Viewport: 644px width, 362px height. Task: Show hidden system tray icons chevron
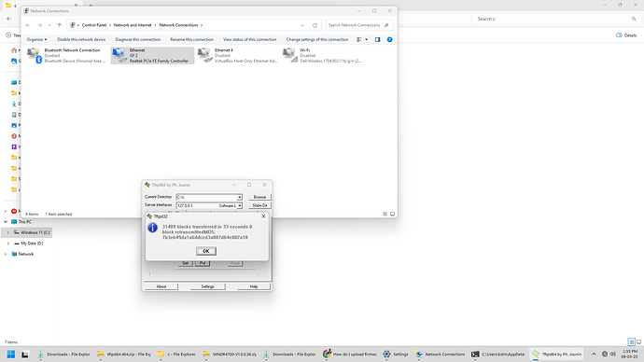pyautogui.click(x=594, y=354)
